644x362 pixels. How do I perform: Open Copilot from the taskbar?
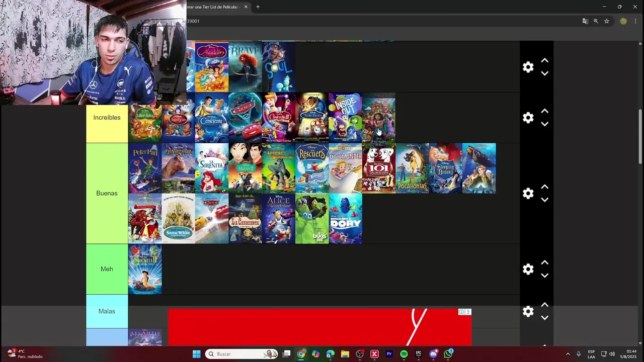click(x=315, y=354)
